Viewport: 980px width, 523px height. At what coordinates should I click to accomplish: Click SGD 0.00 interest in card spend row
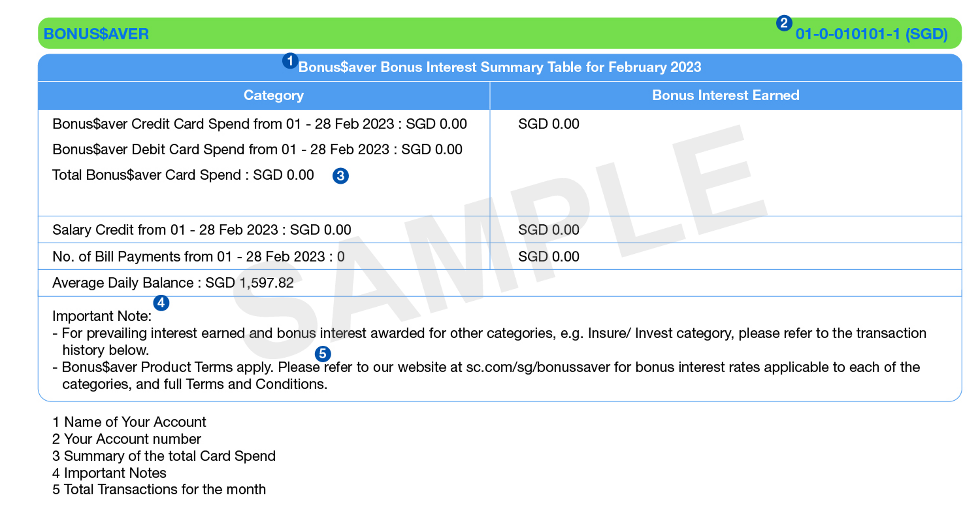549,124
